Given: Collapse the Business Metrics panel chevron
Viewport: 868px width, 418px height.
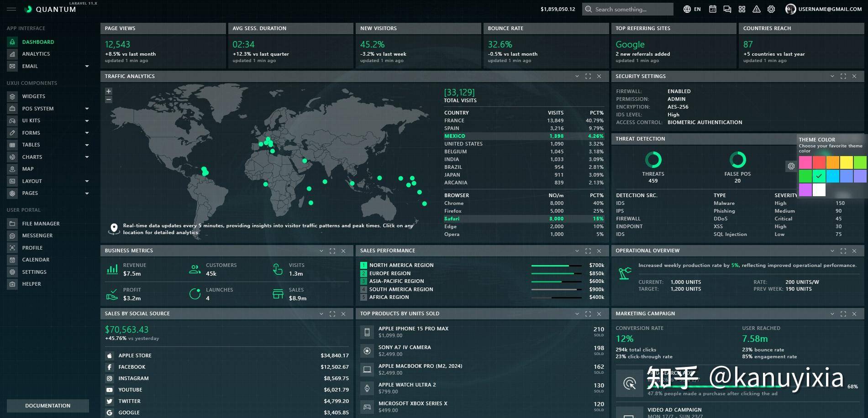Looking at the screenshot, I should 321,251.
